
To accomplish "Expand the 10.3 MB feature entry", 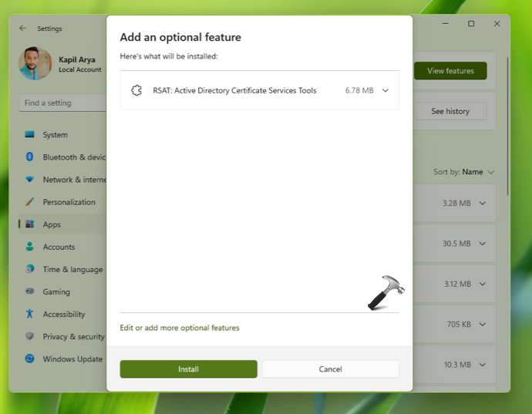I will (x=482, y=365).
